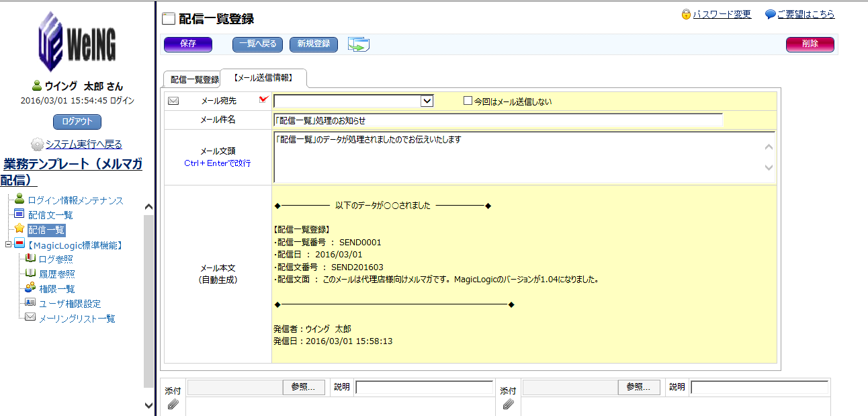Viewport: 868px width, 416px height.
Task: Click the first paperclip attachment icon
Action: tap(173, 405)
